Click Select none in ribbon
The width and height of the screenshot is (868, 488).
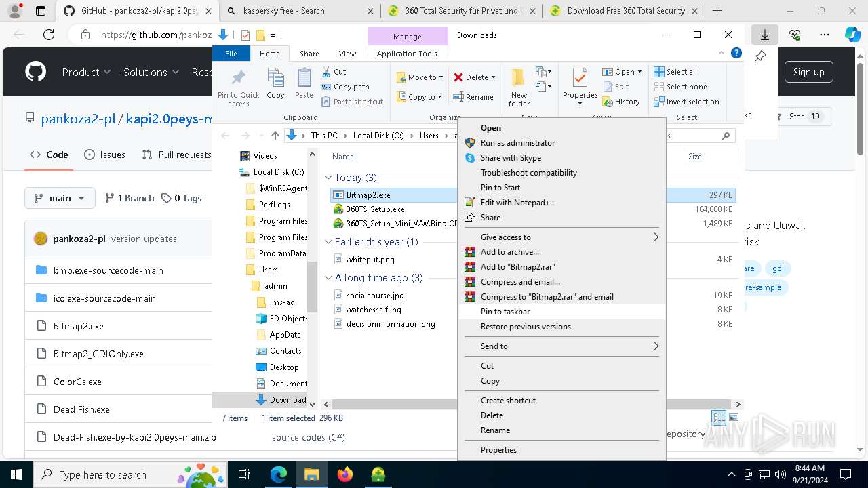(x=680, y=87)
